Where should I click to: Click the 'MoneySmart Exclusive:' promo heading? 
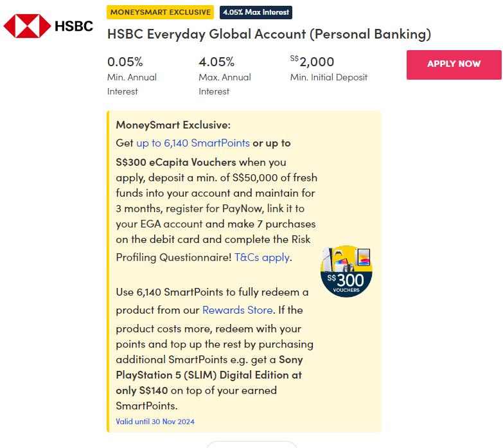[173, 125]
